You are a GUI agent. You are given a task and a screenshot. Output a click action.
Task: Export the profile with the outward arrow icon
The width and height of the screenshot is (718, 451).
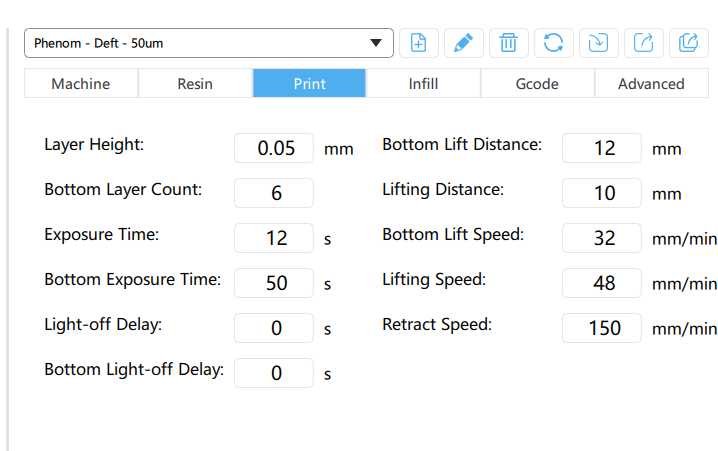point(643,43)
